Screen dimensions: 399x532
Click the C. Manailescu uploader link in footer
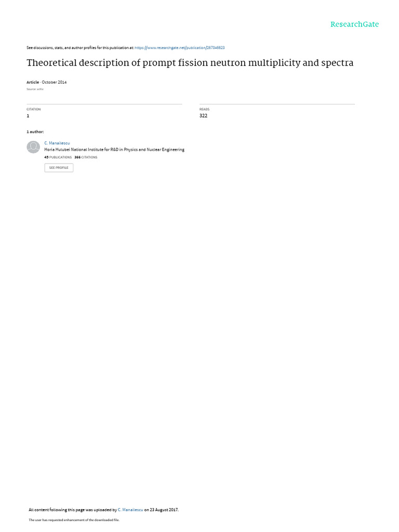130,510
